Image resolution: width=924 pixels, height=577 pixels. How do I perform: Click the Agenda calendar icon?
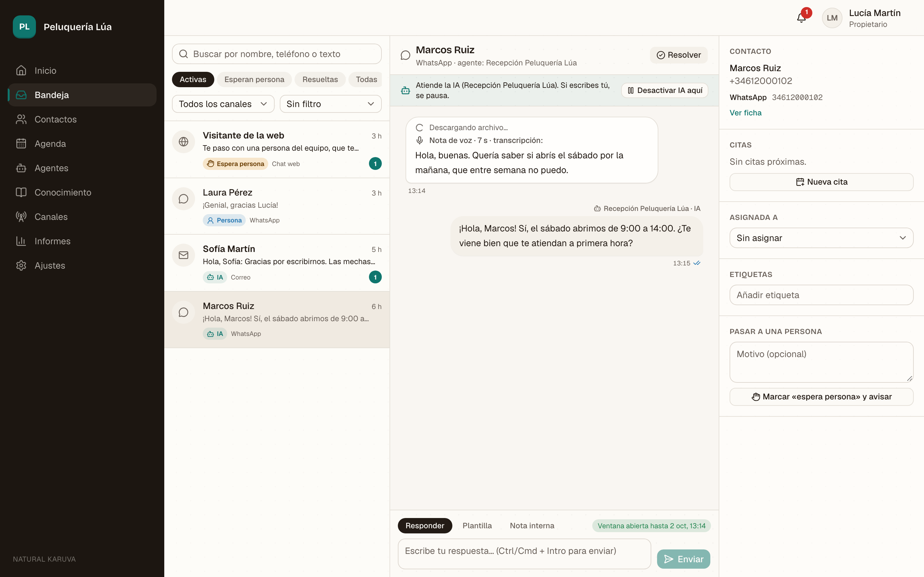coord(21,144)
